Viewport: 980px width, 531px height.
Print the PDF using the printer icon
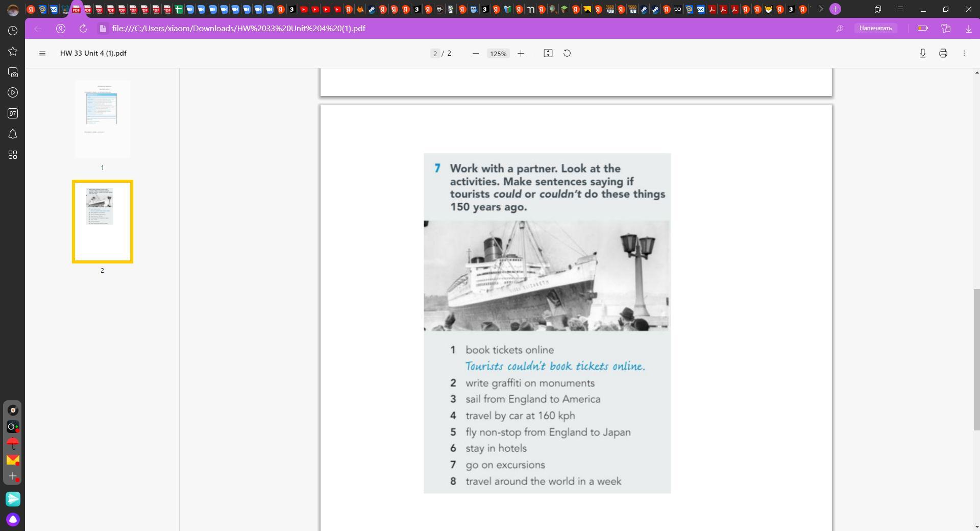pos(943,53)
